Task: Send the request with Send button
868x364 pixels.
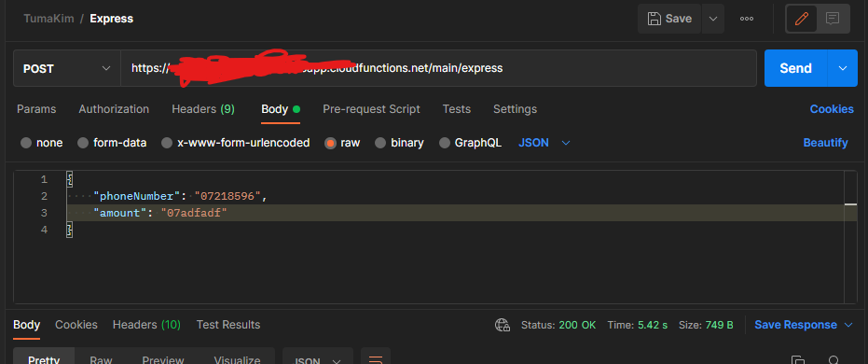Action: [795, 68]
